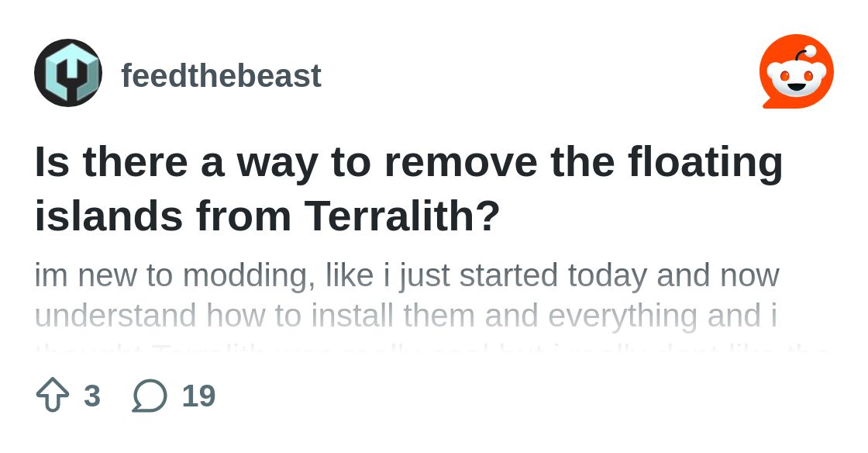
Task: Click the comment speech bubble icon
Action: tap(150, 396)
